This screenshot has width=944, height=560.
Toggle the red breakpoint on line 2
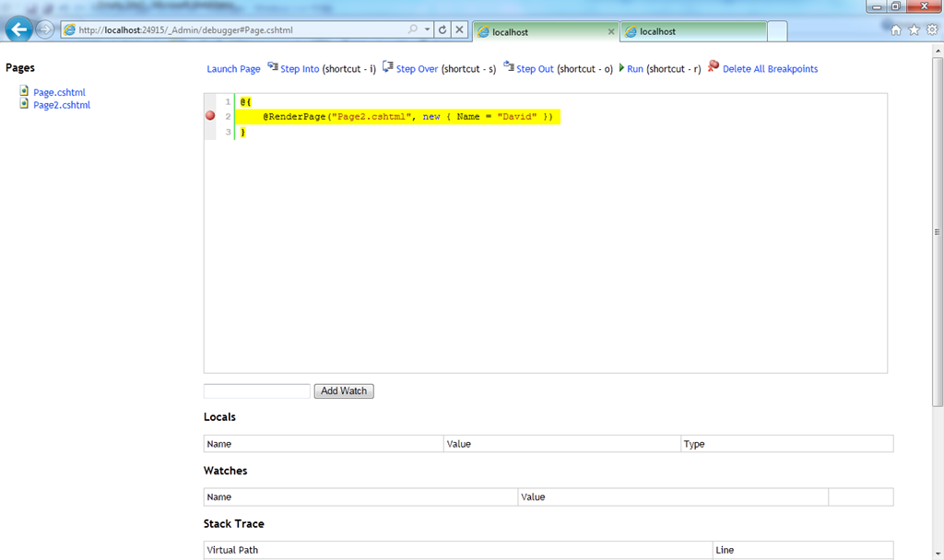[210, 115]
